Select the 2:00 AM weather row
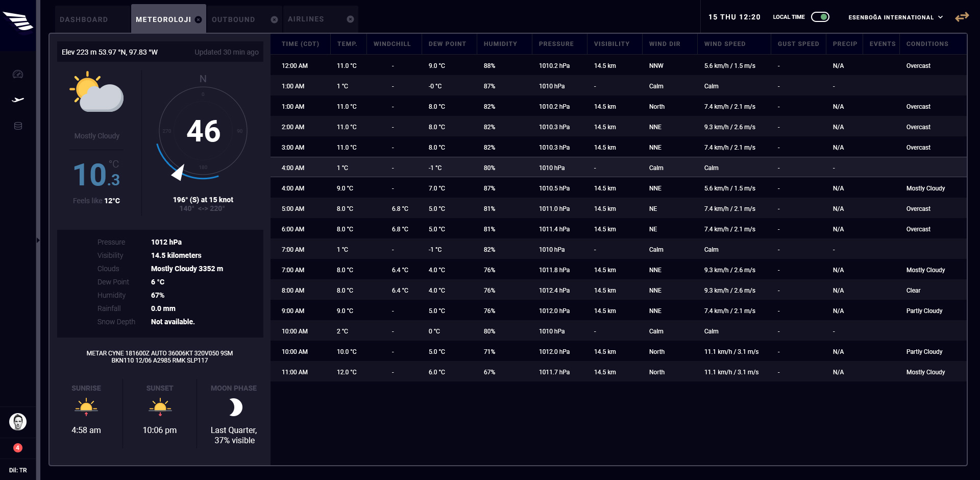980x480 pixels. 619,127
